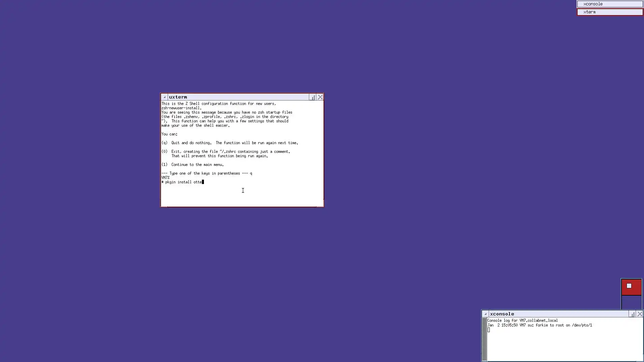This screenshot has height=362, width=644.
Task: Click the white window miniature in pager
Action: 629,286
